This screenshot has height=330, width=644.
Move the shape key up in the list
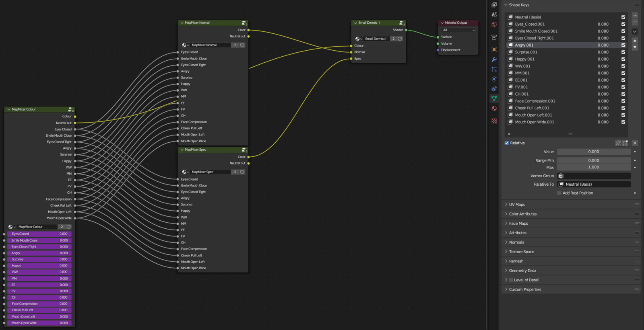click(x=635, y=41)
